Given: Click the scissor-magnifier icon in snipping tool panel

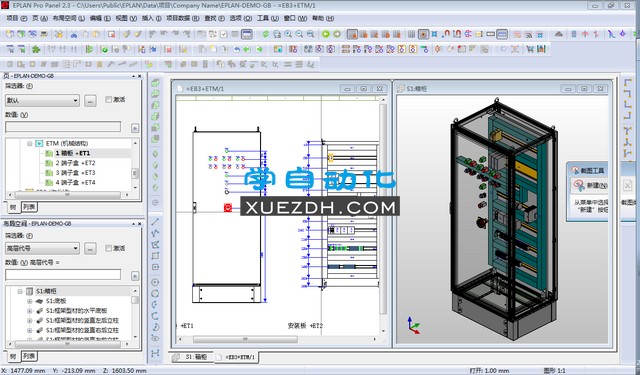Looking at the screenshot, I should (578, 185).
